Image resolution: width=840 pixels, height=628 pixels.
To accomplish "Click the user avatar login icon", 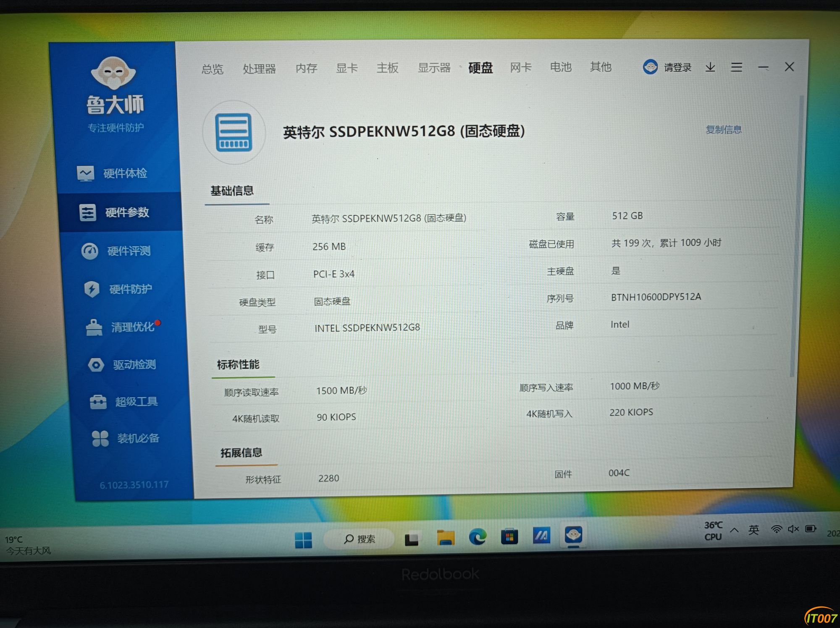I will [650, 67].
